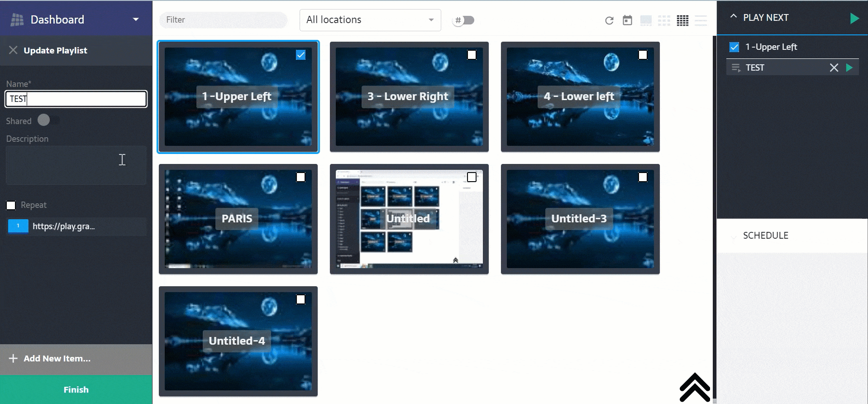Image resolution: width=868 pixels, height=404 pixels.
Task: Switch to single large tile view
Action: (646, 20)
